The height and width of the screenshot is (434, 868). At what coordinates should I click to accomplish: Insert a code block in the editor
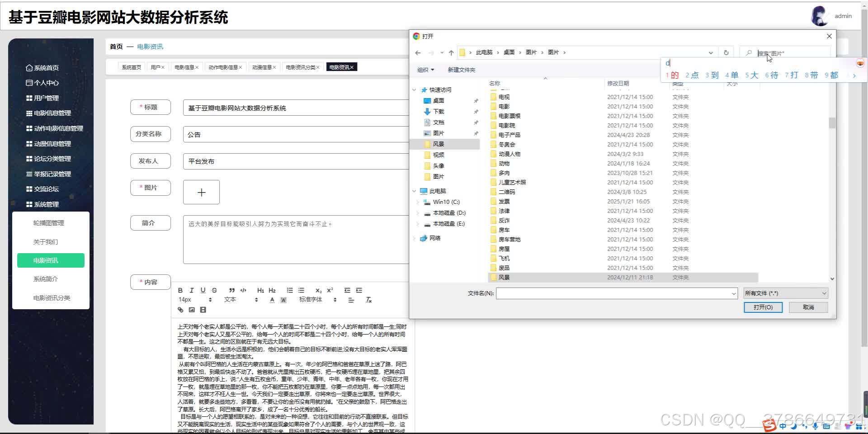tap(243, 290)
